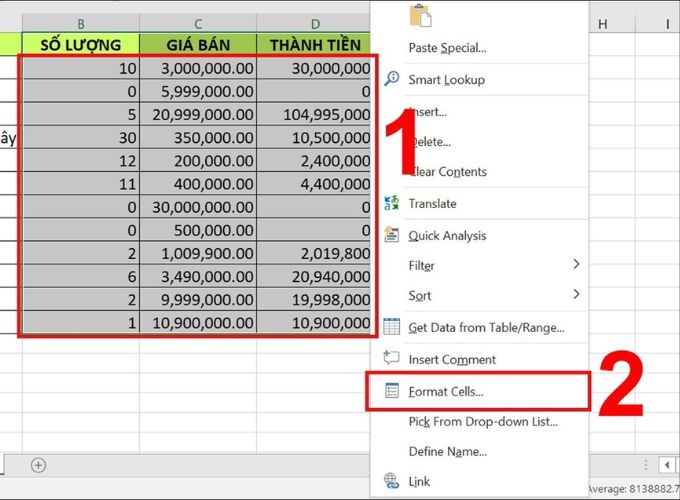Screen dimensions: 680x500
Task: Click cell with 2,019,800
Action: click(314, 253)
